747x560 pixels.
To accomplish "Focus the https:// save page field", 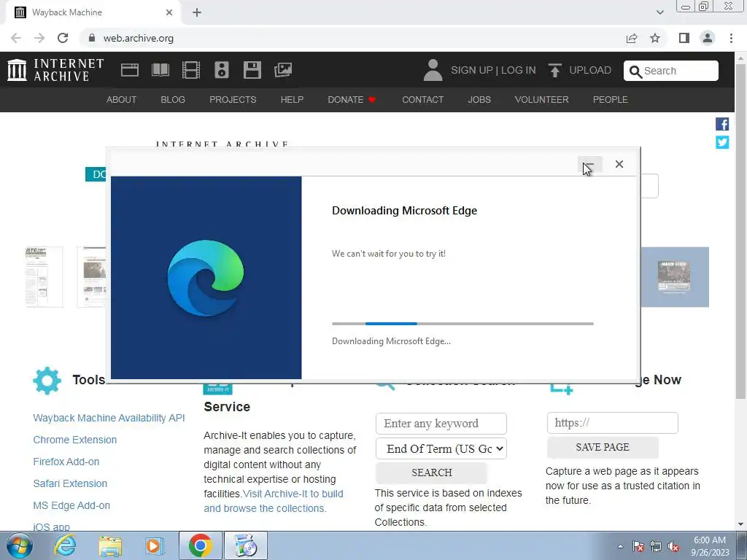I will point(613,423).
